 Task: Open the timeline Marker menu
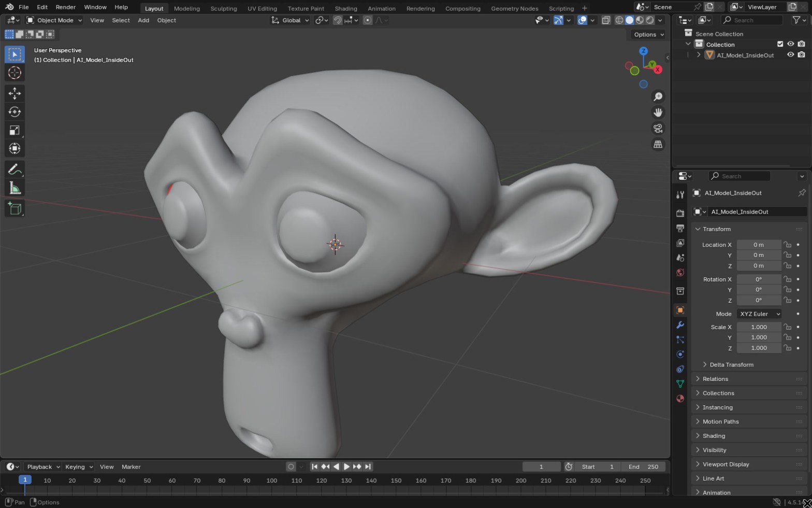(131, 467)
